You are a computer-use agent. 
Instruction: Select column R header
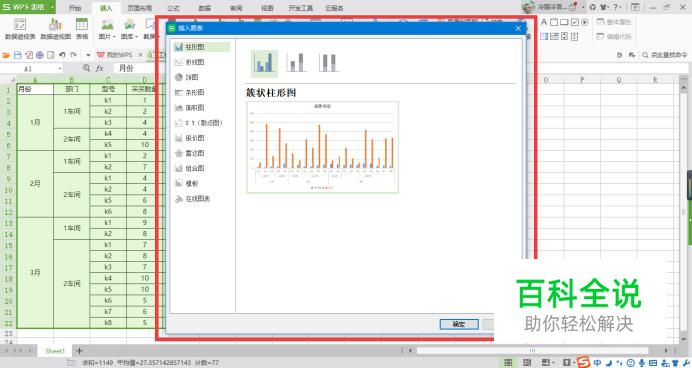pos(655,80)
